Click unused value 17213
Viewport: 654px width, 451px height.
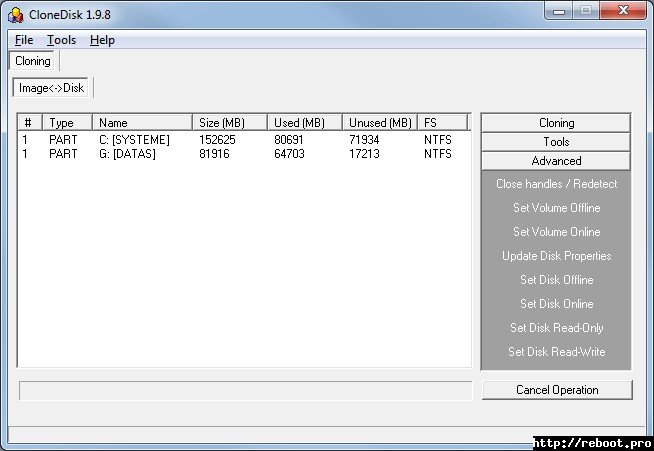tap(364, 154)
